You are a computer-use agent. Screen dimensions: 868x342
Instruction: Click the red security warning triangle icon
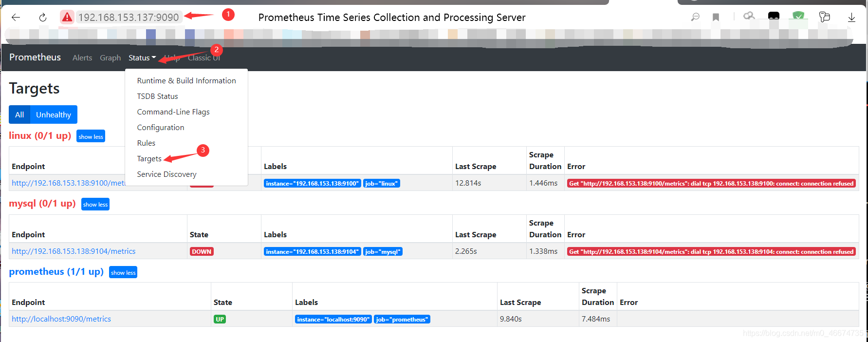pyautogui.click(x=67, y=18)
